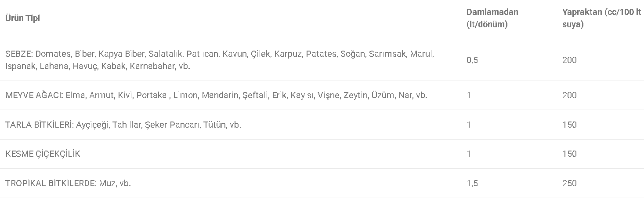Select the Damlamadan (lt/dönüm) column header
This screenshot has height=199, width=644.
(x=492, y=18)
